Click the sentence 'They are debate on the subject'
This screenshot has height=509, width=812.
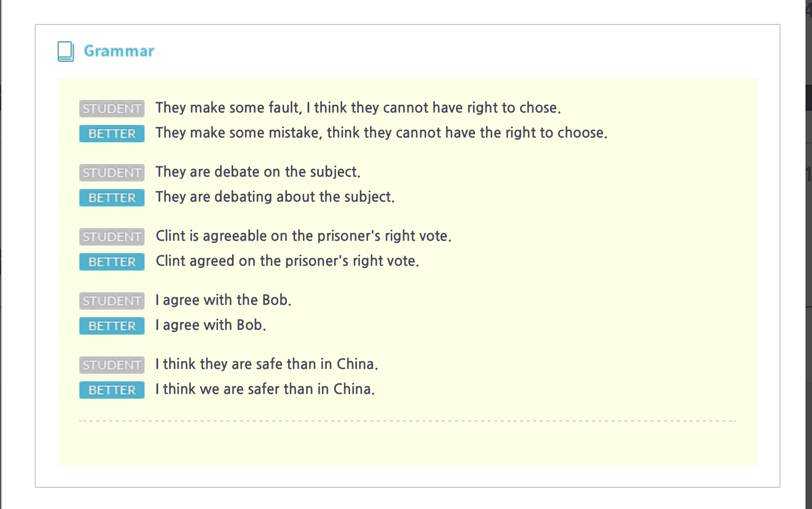[258, 172]
